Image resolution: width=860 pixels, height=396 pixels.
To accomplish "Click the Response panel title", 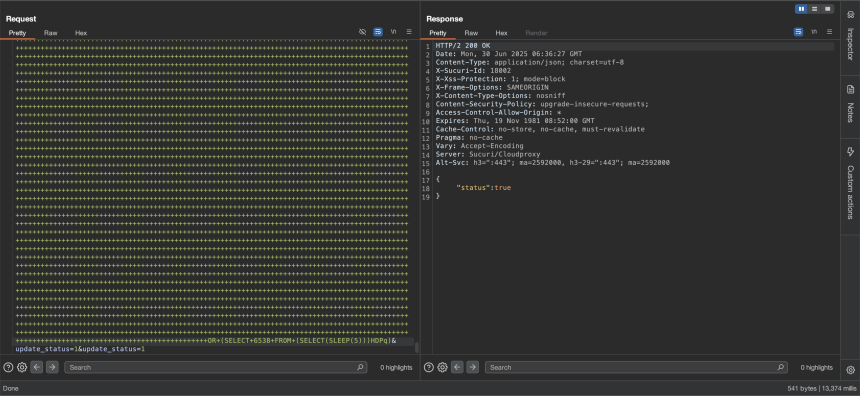I will [445, 19].
